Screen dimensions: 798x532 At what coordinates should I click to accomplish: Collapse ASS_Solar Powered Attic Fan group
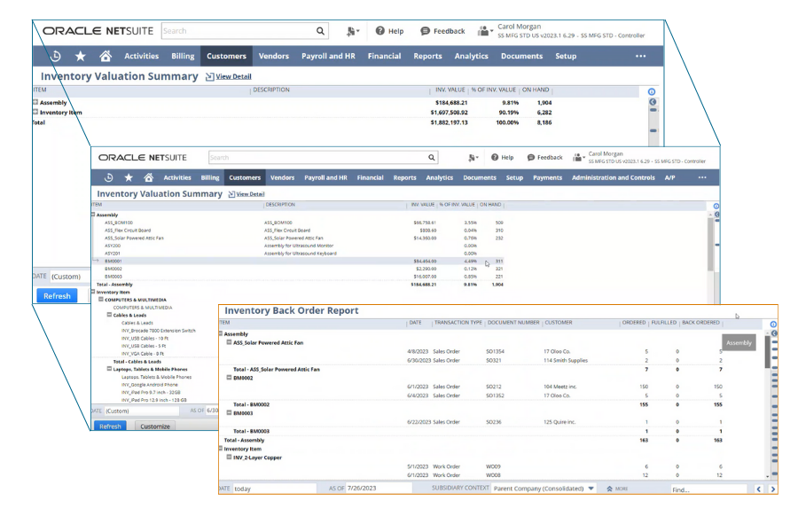pyautogui.click(x=229, y=342)
